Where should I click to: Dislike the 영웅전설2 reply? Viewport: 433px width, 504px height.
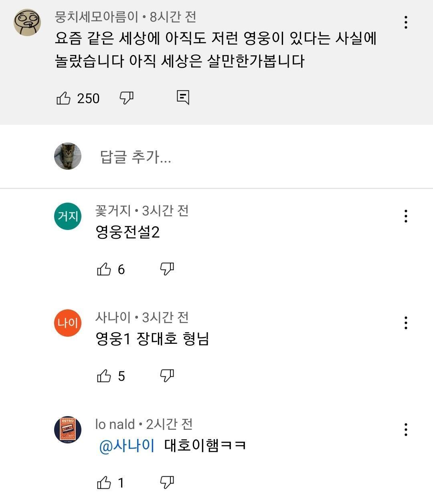pos(167,268)
